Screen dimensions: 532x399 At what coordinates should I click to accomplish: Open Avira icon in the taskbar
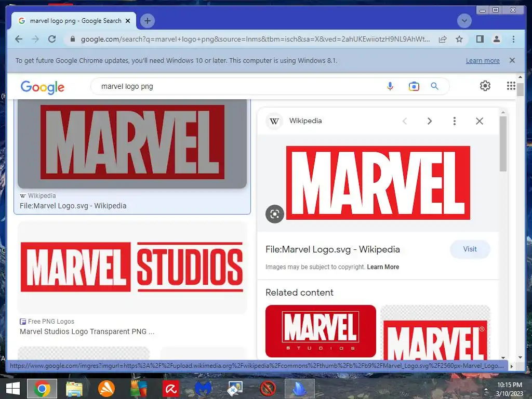point(171,389)
